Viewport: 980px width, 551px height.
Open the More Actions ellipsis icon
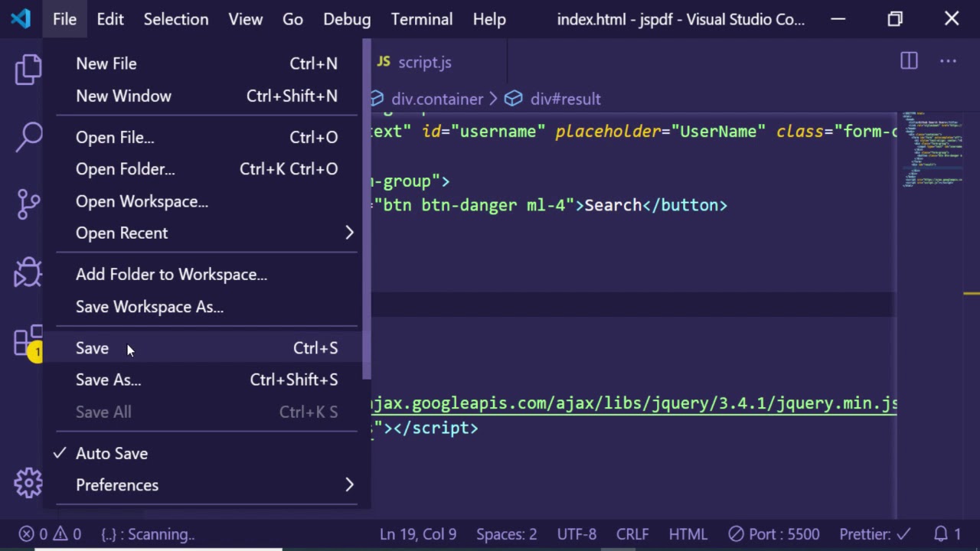[948, 61]
